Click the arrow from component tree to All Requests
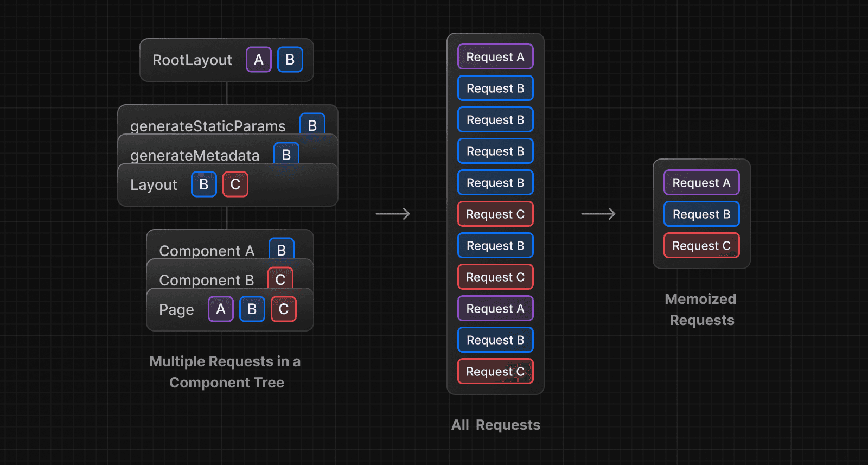Image resolution: width=868 pixels, height=465 pixels. (x=392, y=214)
